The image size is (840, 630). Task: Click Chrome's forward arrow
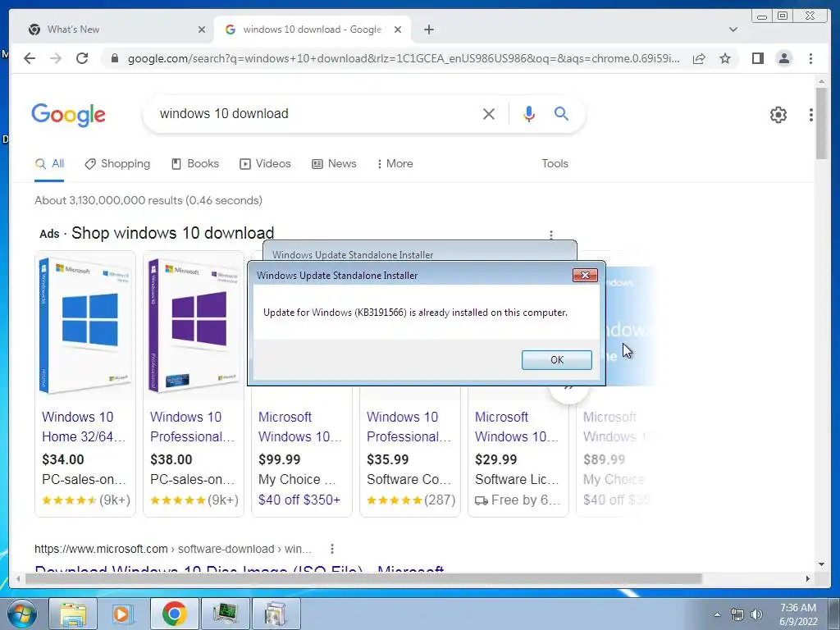56,58
